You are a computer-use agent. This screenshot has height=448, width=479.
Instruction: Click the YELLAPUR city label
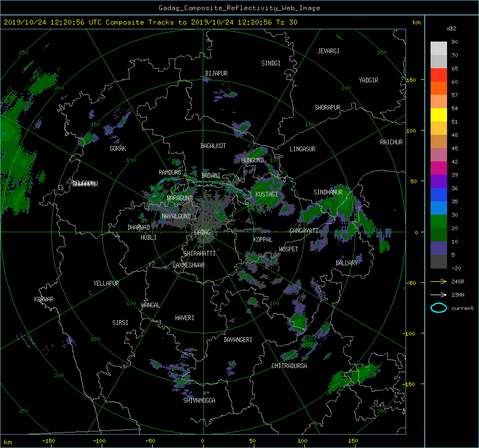(106, 283)
